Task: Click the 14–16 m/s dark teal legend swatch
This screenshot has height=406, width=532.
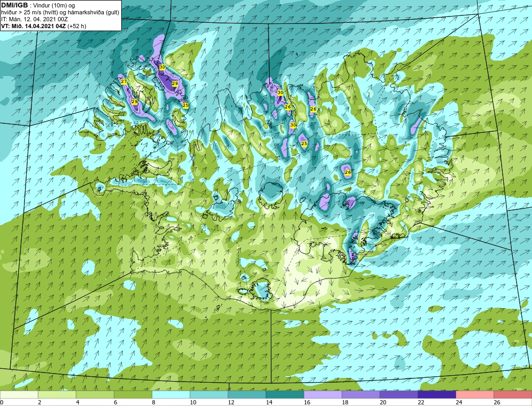Action: (285, 395)
